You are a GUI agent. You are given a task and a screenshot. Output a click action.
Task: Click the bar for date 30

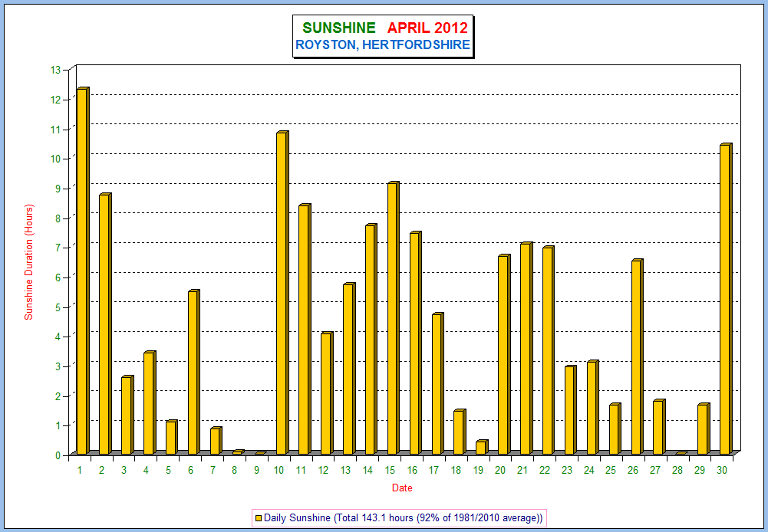coord(725,299)
